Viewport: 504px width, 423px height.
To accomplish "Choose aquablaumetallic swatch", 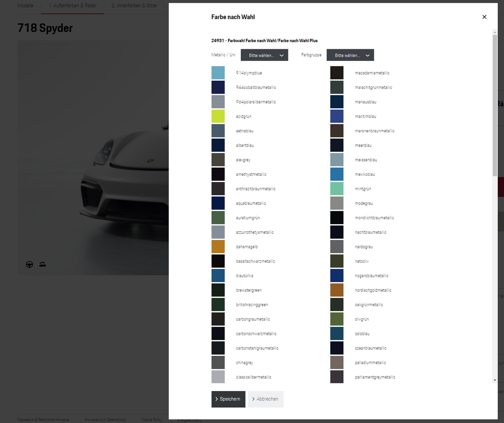I will tap(218, 203).
